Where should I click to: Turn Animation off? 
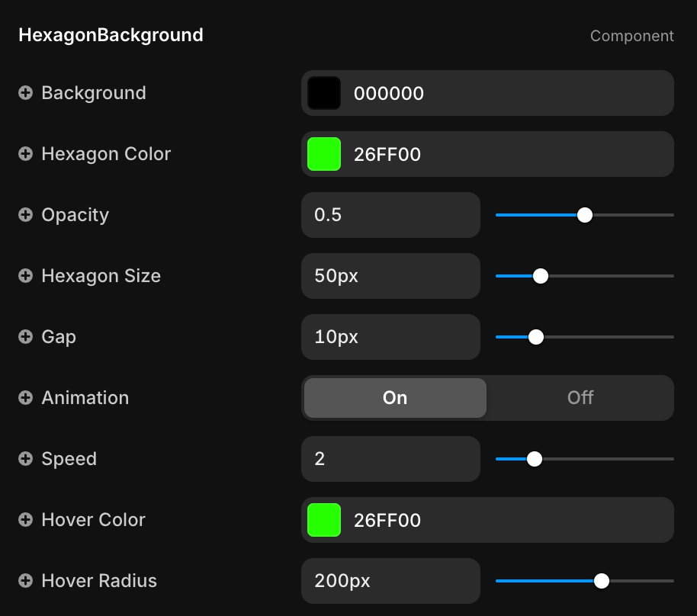pyautogui.click(x=580, y=398)
